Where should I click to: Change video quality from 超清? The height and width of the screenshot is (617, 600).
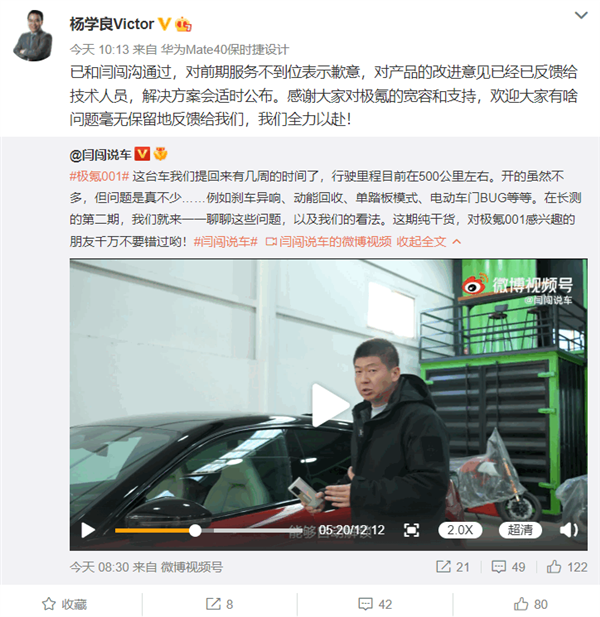(x=520, y=530)
